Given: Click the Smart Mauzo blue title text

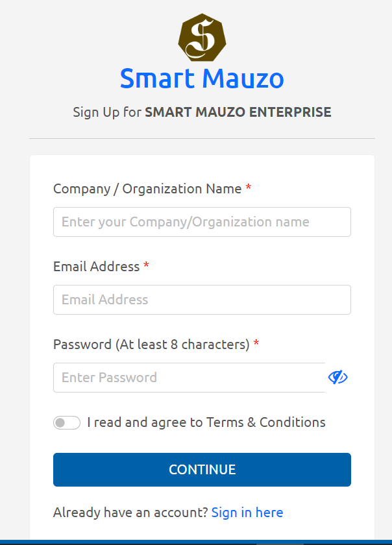Looking at the screenshot, I should point(202,79).
